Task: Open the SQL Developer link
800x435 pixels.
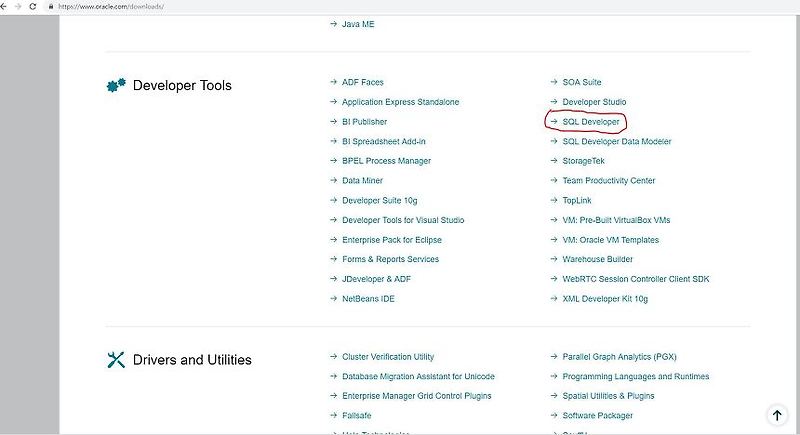Action: point(591,122)
